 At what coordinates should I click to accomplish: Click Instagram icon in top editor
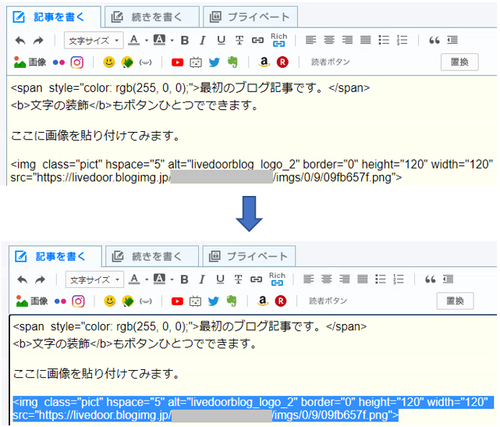point(77,62)
